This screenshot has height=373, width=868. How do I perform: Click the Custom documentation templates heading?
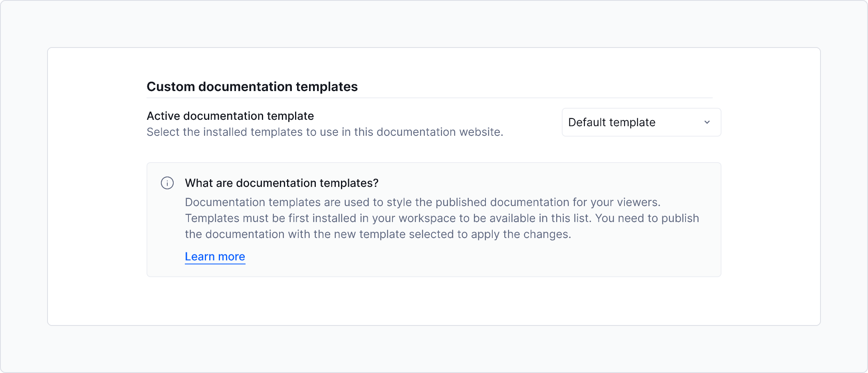click(x=252, y=86)
